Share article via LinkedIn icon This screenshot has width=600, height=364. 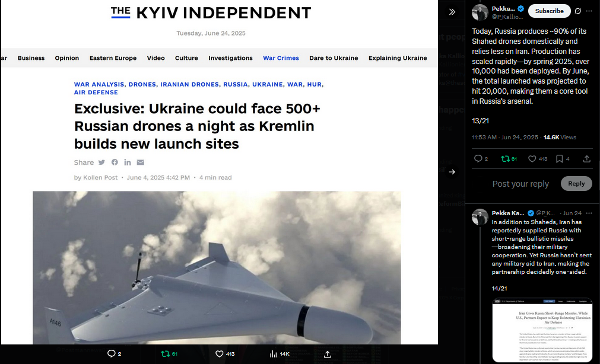[128, 162]
